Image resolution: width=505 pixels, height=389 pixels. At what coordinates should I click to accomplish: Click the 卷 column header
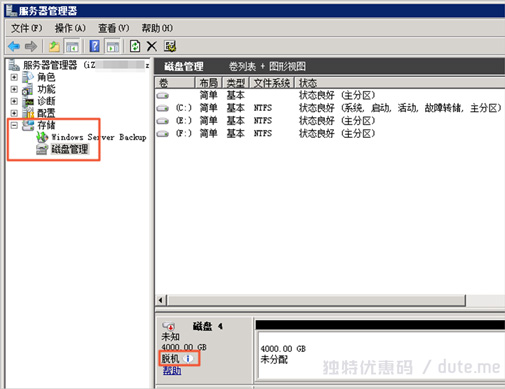(x=175, y=83)
